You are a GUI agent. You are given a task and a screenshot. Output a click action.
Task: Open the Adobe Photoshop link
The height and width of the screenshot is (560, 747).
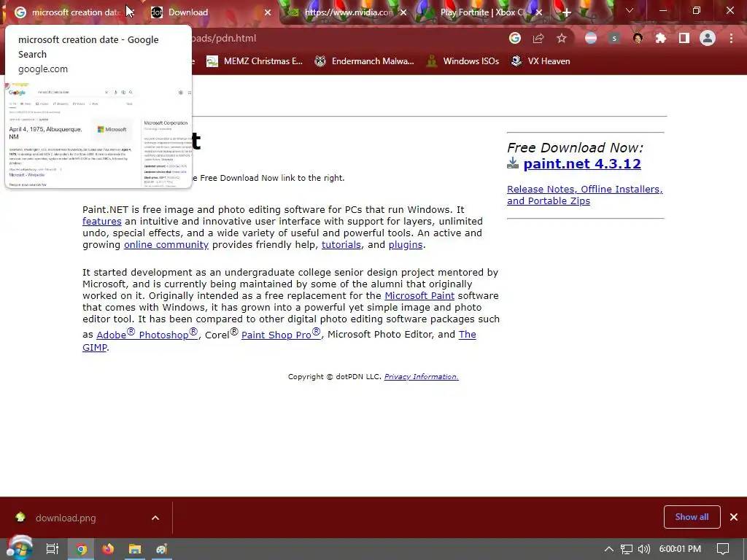tap(147, 334)
